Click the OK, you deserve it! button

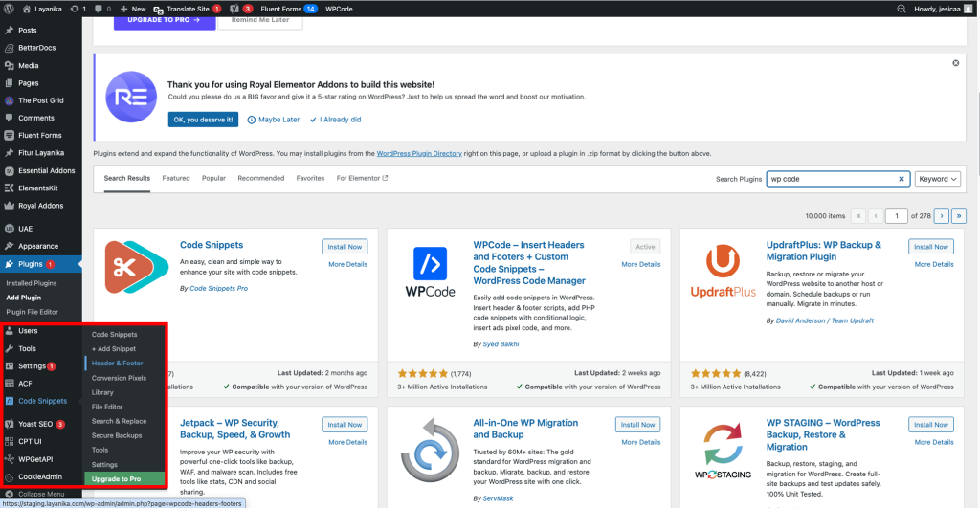coord(203,120)
